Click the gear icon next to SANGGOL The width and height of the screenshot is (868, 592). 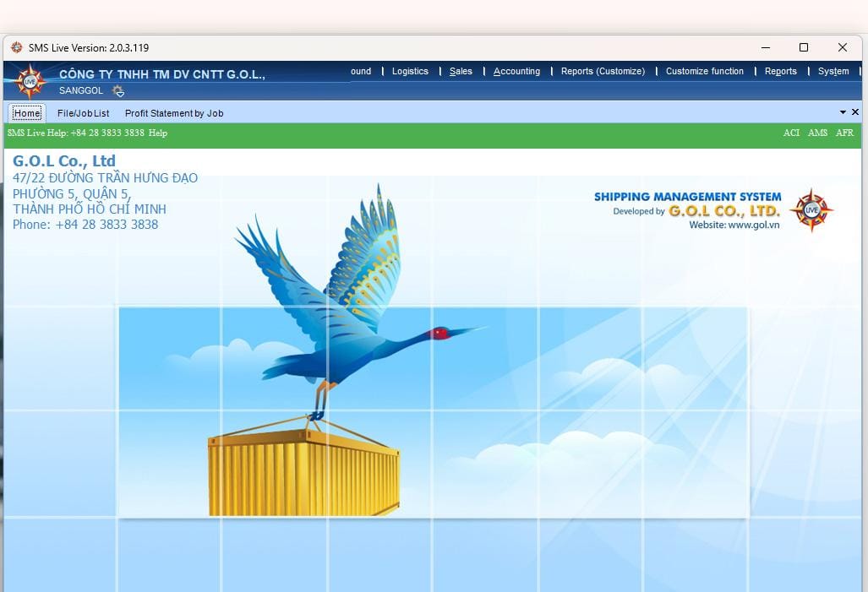(x=118, y=91)
